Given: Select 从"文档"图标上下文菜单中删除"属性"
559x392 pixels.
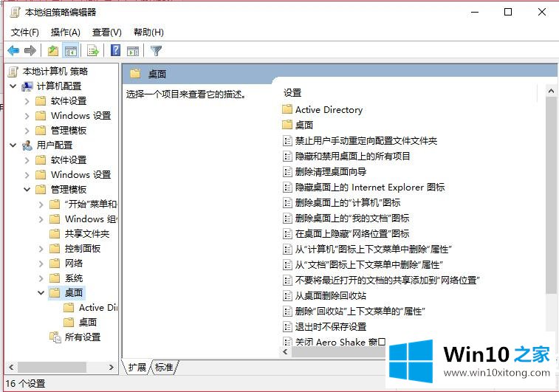Looking at the screenshot, I should point(368,265).
